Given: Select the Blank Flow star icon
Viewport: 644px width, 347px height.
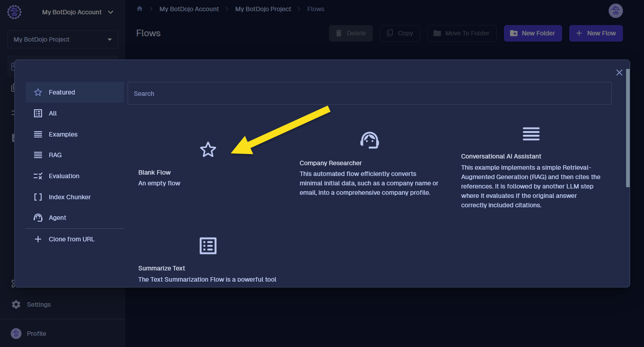Looking at the screenshot, I should click(208, 150).
